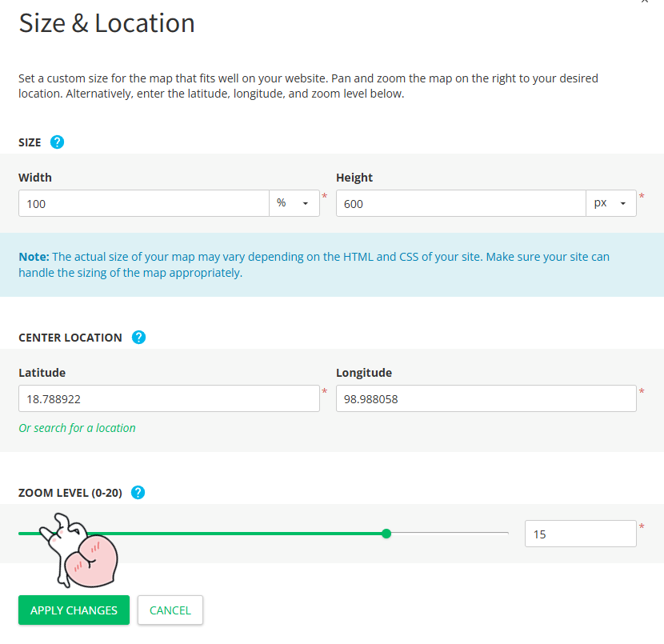Expand the height unit px dropdown

[x=611, y=203]
